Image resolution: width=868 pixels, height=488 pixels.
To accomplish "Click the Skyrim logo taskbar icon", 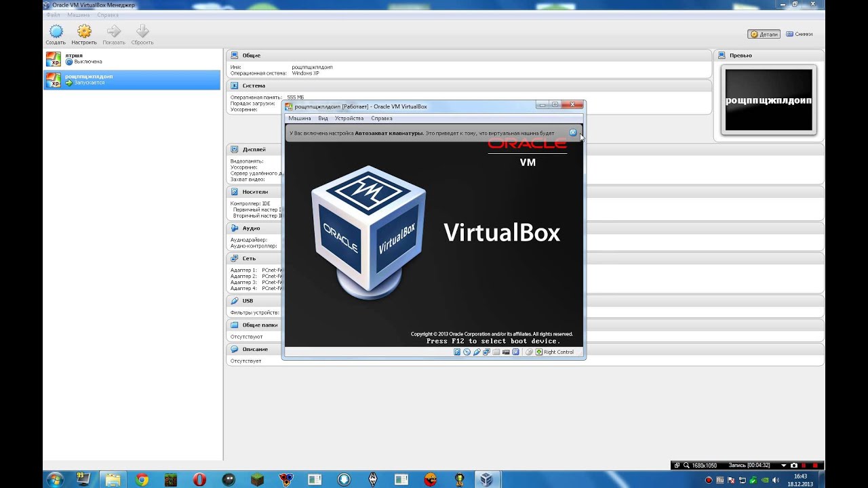I will click(x=372, y=479).
